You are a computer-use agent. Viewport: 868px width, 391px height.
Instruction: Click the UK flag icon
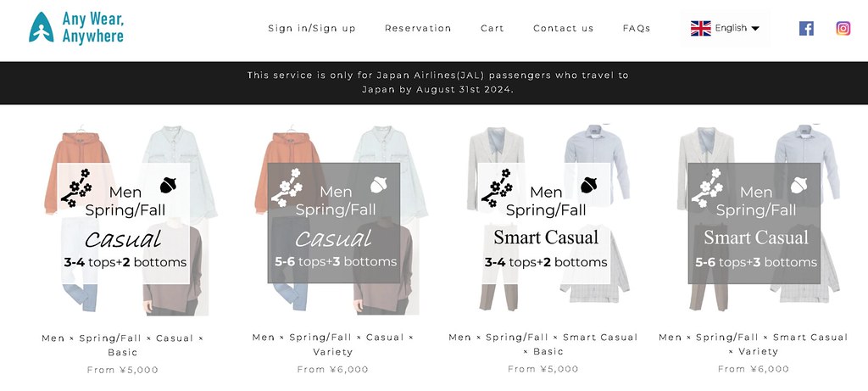click(x=701, y=28)
